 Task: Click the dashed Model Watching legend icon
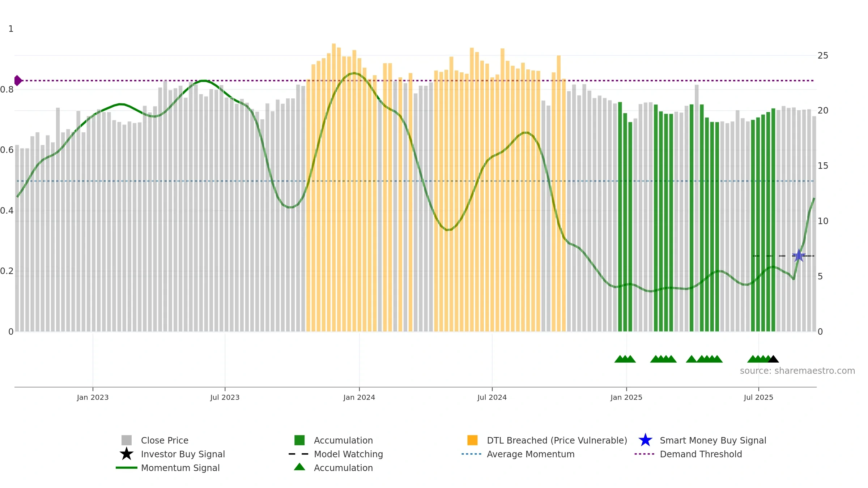click(x=299, y=454)
